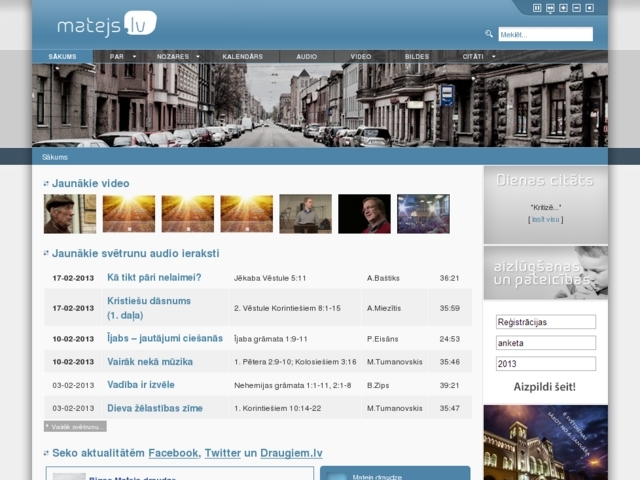
Task: Click bullet icon beside Seko aktualitātēm
Action: tap(46, 453)
